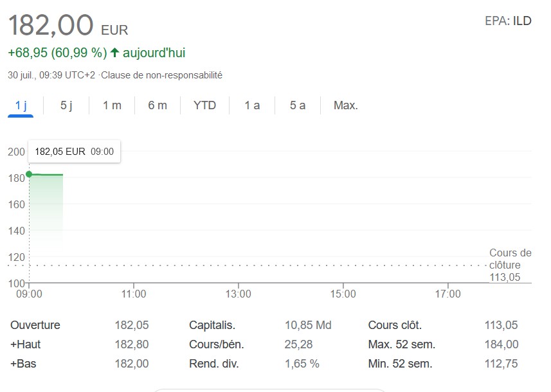
Task: Click the green up arrow icon
Action: (115, 53)
